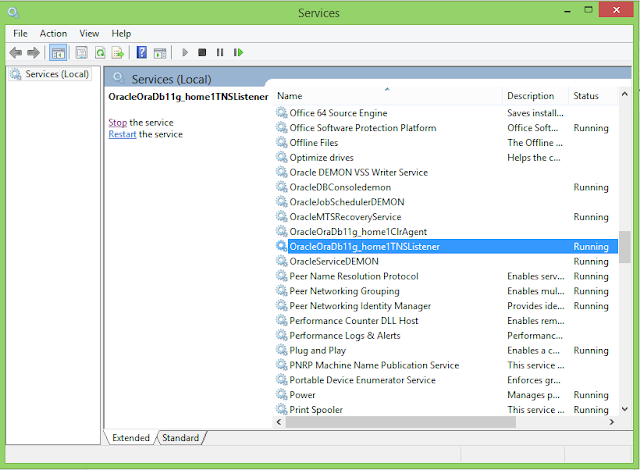640x470 pixels.
Task: Click the vertical scrollbar thumb
Action: point(624,247)
